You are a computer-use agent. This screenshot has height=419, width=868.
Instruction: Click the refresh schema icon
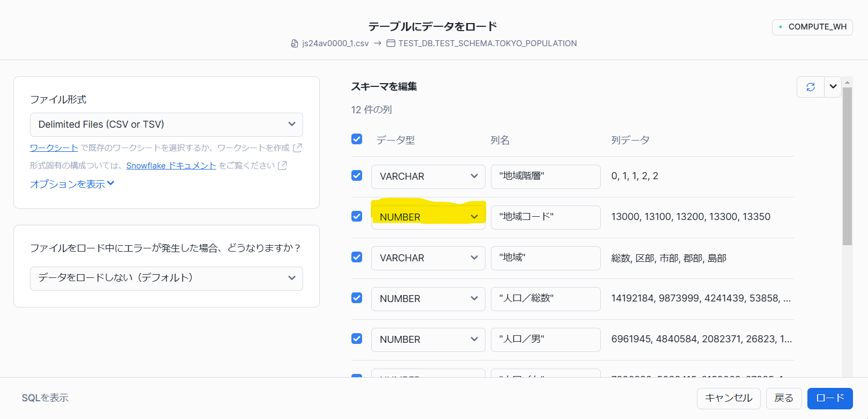811,87
